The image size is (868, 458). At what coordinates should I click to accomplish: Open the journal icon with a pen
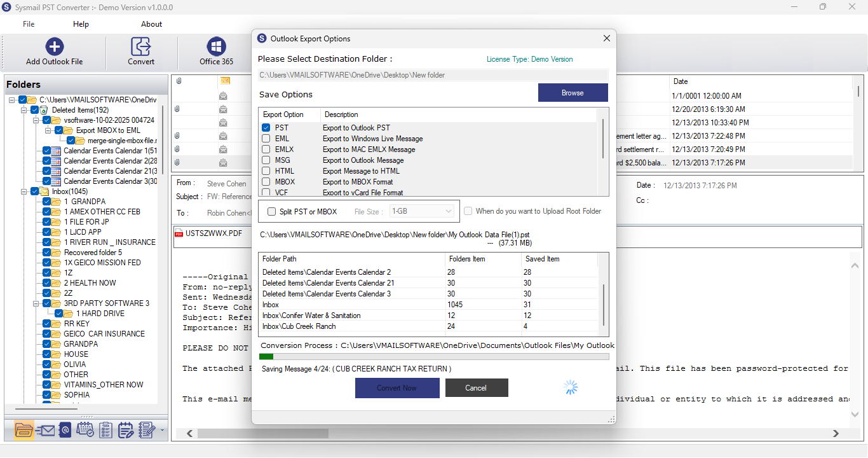pyautogui.click(x=126, y=431)
